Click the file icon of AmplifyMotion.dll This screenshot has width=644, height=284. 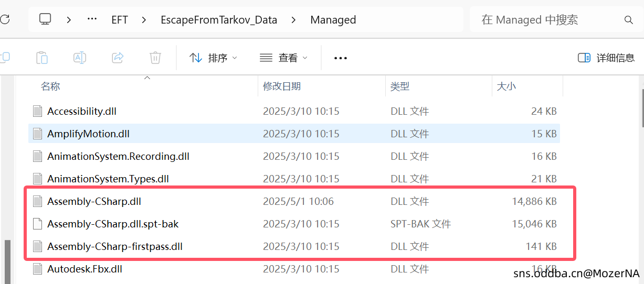point(37,134)
